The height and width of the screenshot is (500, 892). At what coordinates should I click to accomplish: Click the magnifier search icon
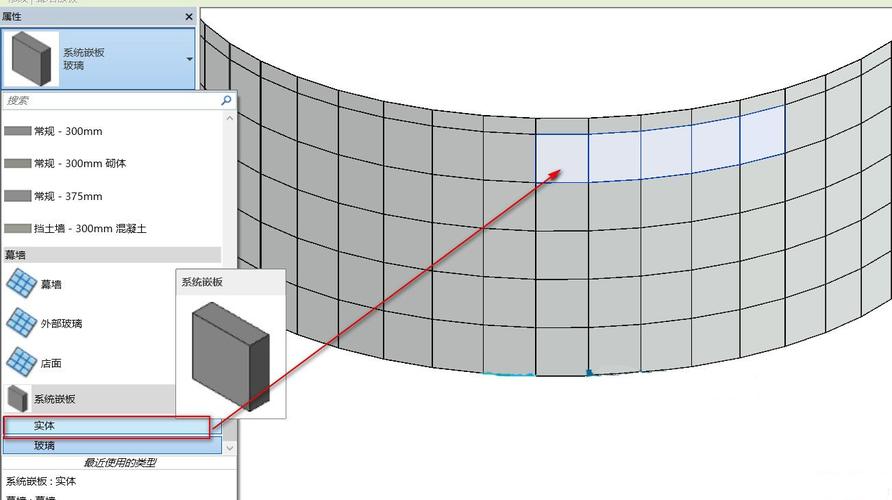tap(226, 101)
